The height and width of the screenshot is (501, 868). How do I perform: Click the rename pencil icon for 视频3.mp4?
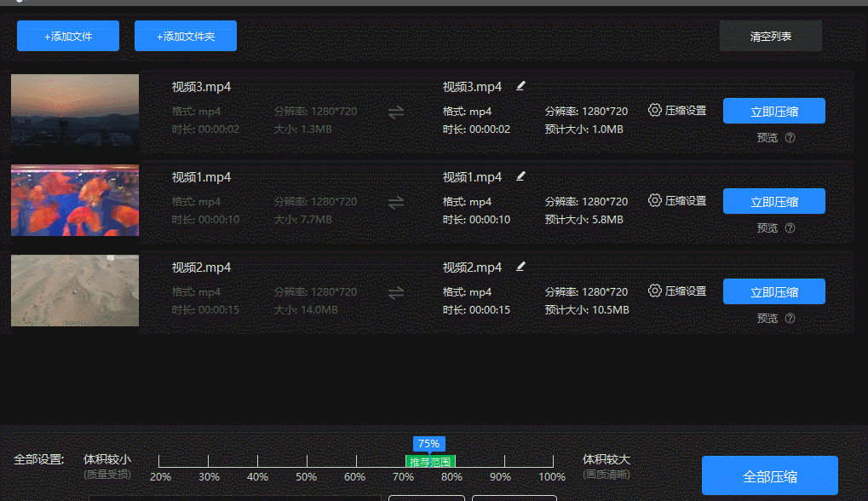(x=520, y=85)
